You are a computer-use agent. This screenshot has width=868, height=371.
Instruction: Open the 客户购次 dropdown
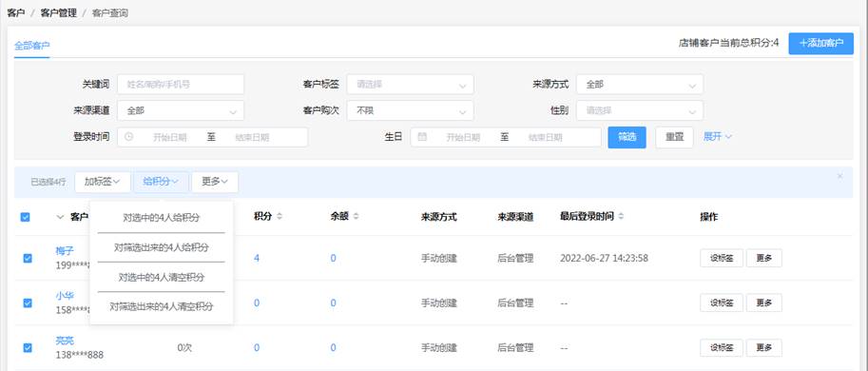[410, 110]
